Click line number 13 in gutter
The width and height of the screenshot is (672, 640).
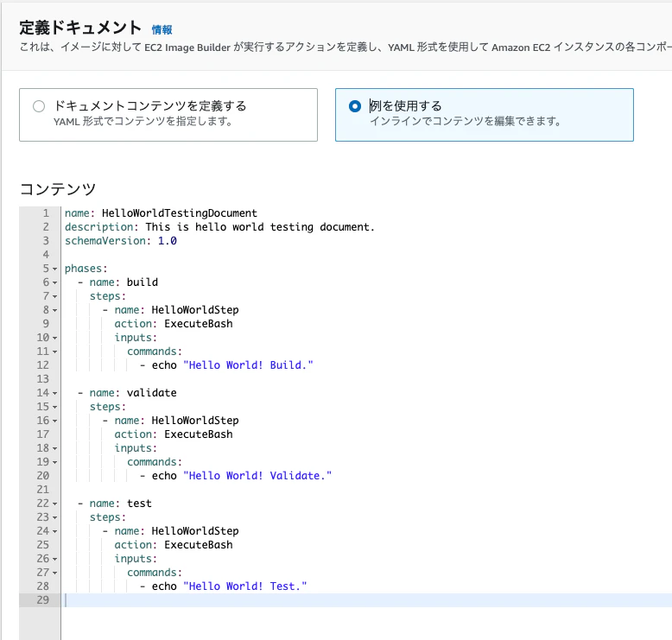tap(43, 379)
